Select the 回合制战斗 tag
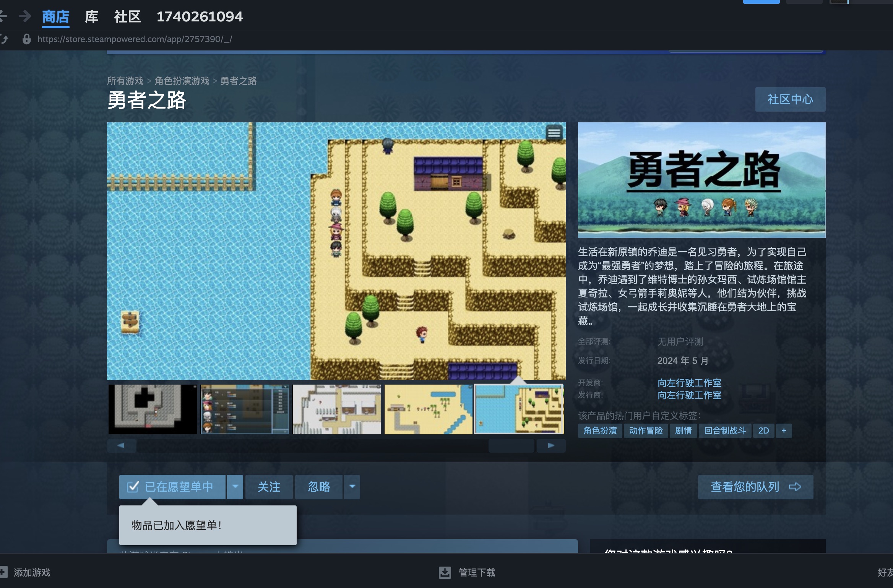The height and width of the screenshot is (588, 893). [x=725, y=431]
